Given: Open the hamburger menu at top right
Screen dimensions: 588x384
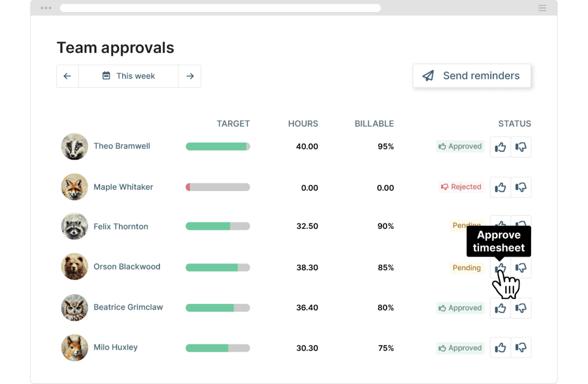Looking at the screenshot, I should coord(542,8).
